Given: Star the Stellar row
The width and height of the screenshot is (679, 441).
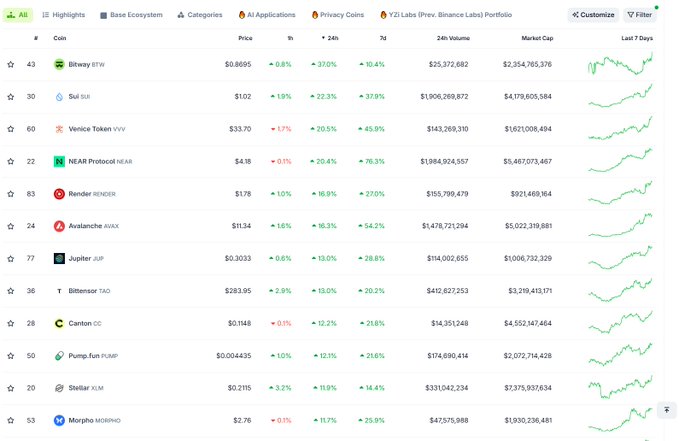Looking at the screenshot, I should [x=11, y=388].
